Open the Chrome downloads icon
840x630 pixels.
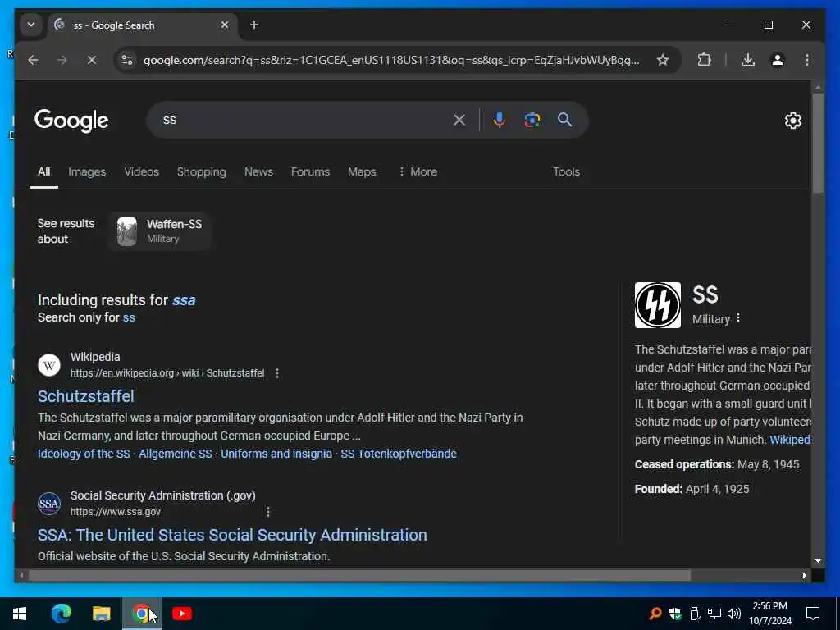748,60
